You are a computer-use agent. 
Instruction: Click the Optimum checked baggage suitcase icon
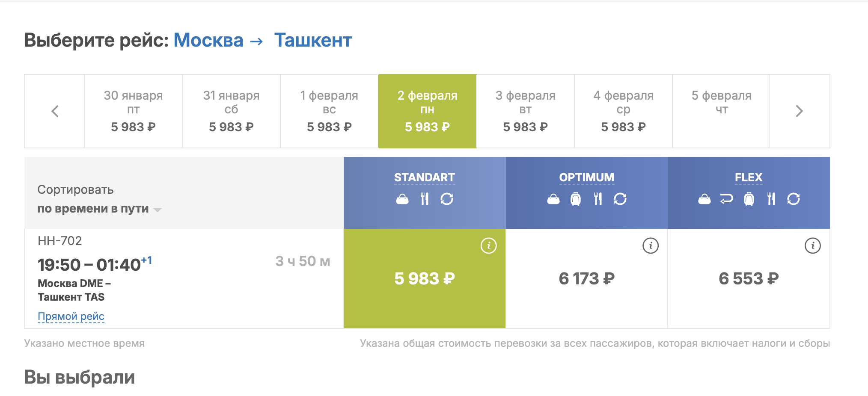point(576,199)
